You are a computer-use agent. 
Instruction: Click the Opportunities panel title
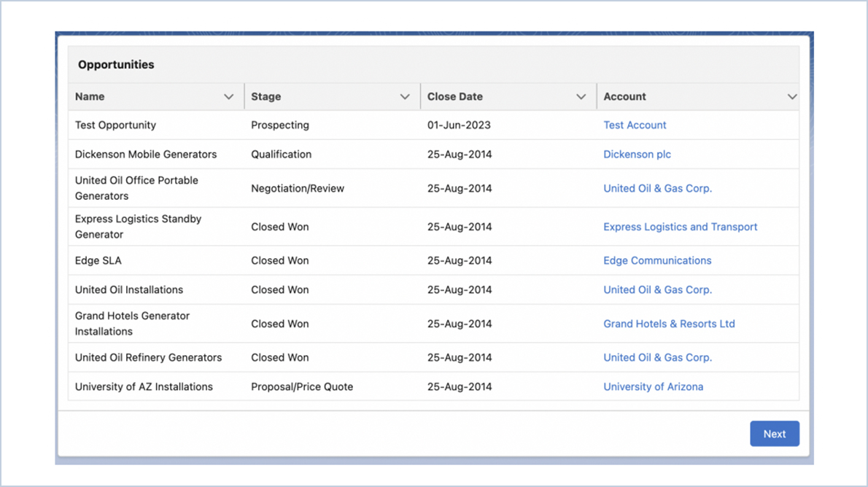click(x=115, y=64)
